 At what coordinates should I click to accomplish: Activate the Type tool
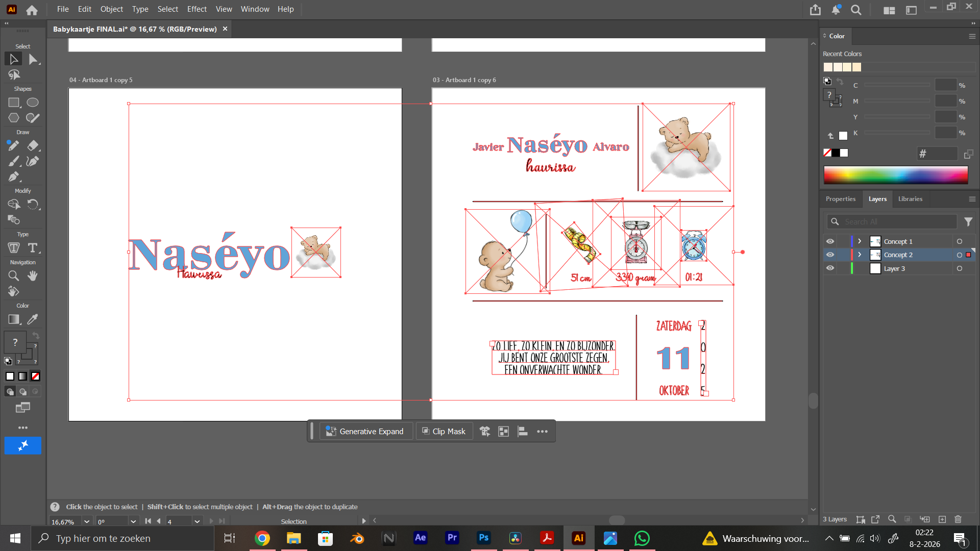tap(33, 248)
